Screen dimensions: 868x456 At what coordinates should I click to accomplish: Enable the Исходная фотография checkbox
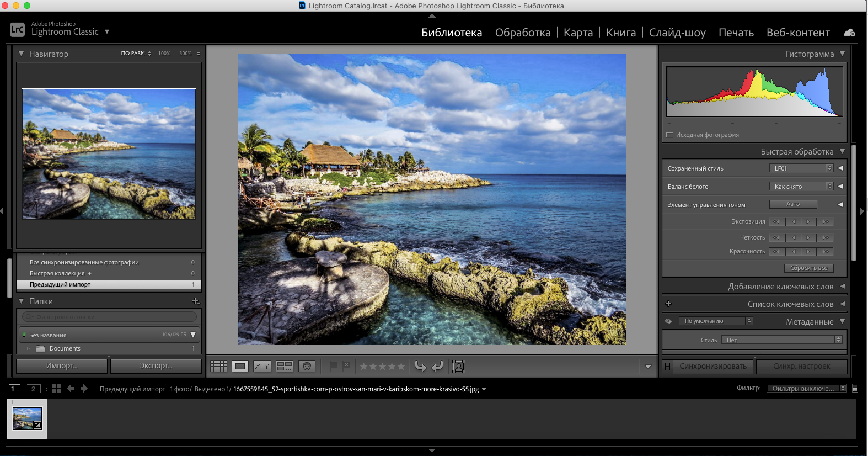(x=670, y=135)
